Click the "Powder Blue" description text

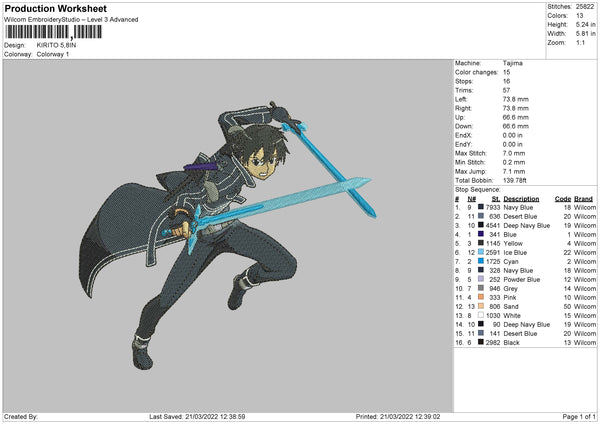tap(522, 279)
